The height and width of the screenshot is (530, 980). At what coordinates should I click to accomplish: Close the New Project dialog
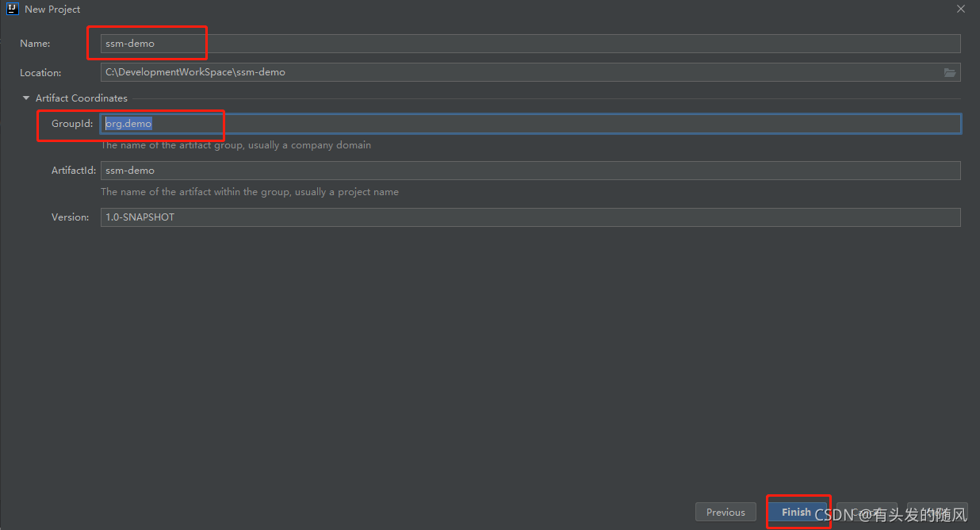961,10
